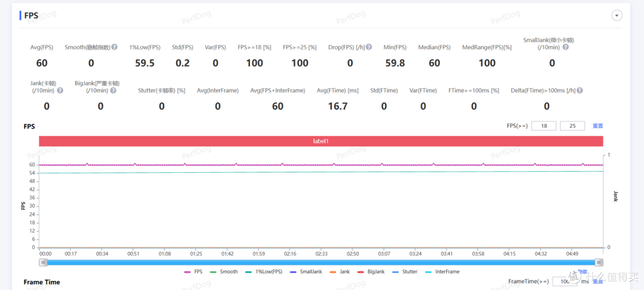Collapse the FPS panel with the round arrow
This screenshot has height=290, width=644.
pyautogui.click(x=617, y=15)
